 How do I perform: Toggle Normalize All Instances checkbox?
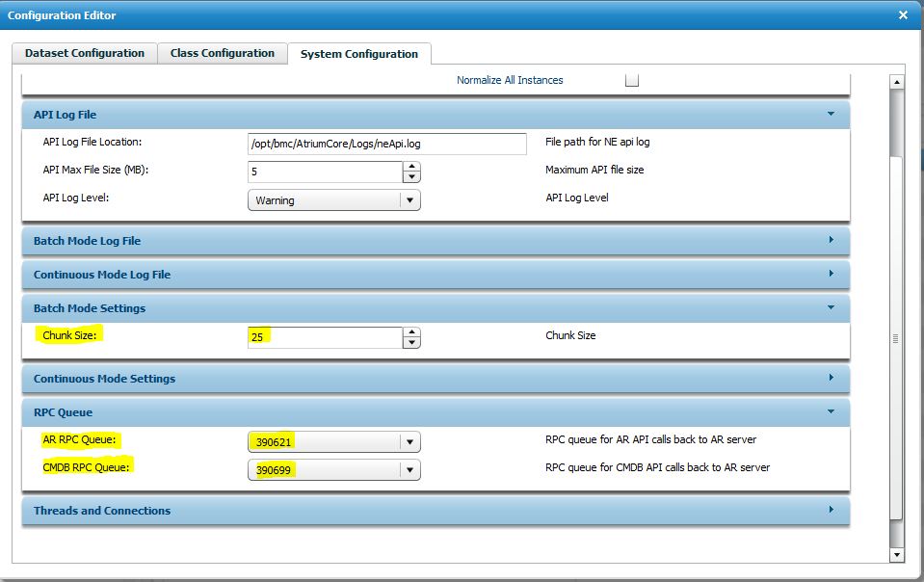coord(632,80)
